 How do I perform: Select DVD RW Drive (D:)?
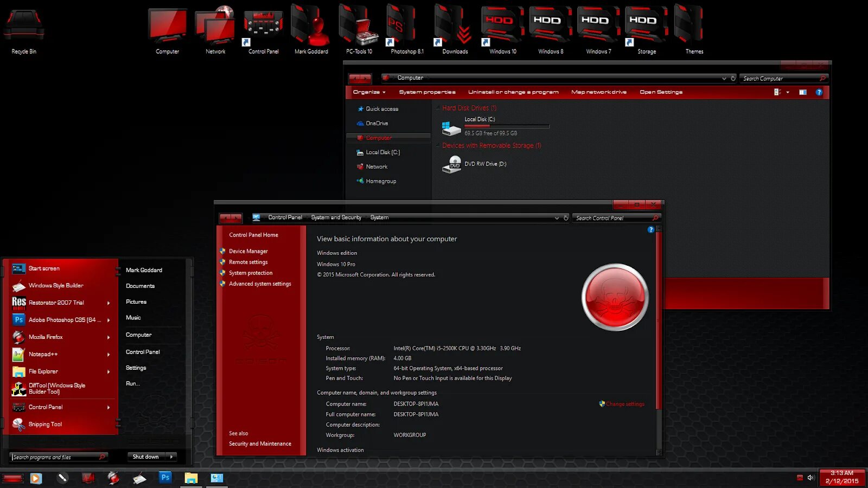[x=474, y=164]
